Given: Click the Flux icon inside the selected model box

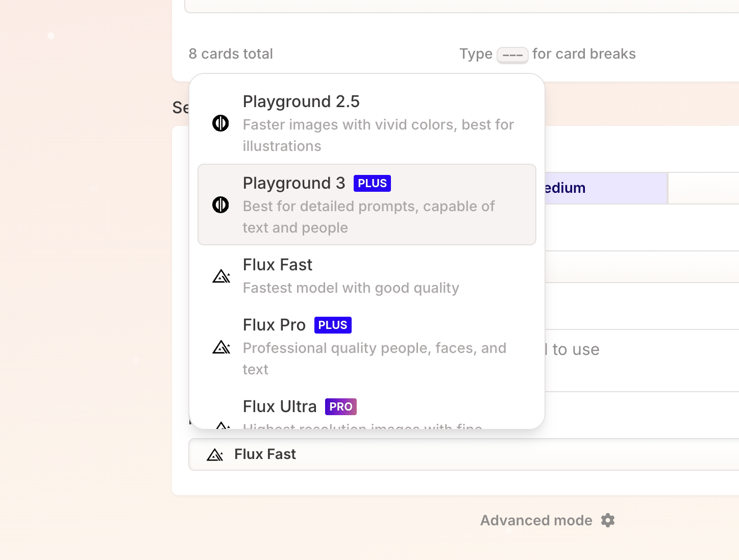Looking at the screenshot, I should (x=215, y=454).
